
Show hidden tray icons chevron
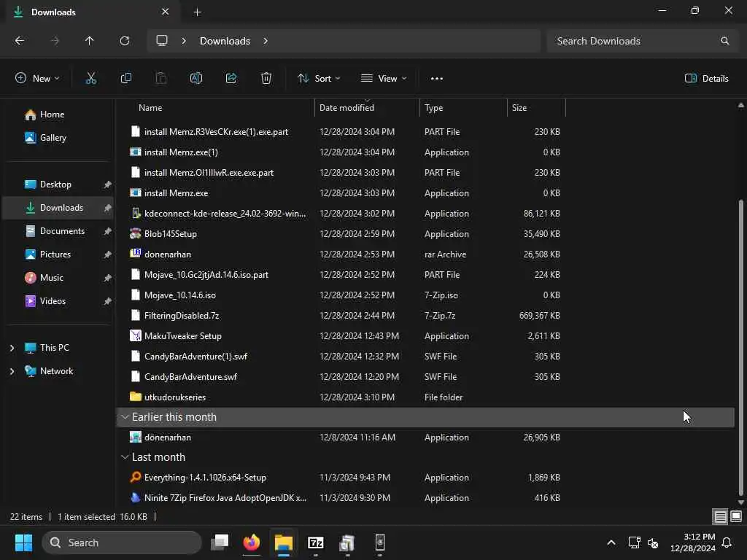tap(611, 542)
